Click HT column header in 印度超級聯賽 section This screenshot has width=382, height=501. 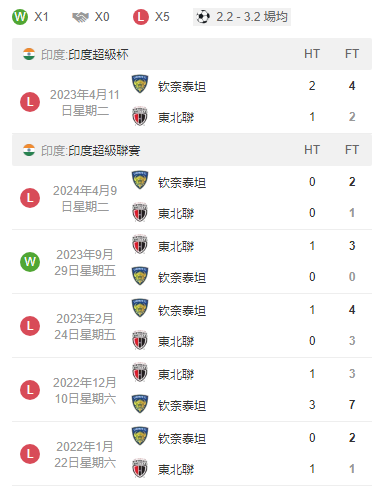312,150
